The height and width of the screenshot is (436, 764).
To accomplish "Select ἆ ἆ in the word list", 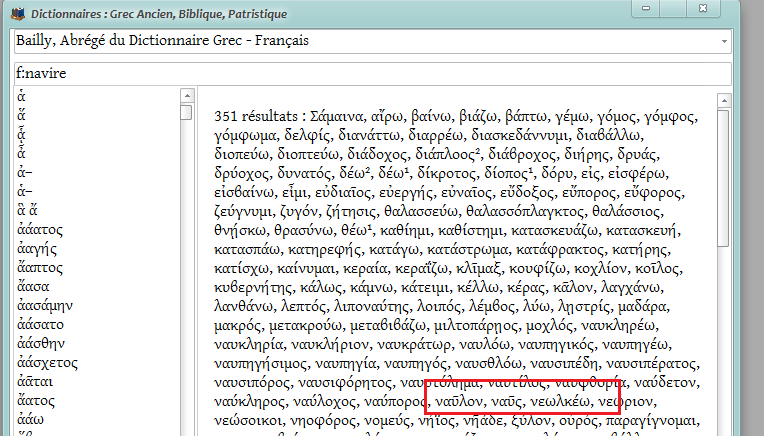I will pyautogui.click(x=27, y=211).
